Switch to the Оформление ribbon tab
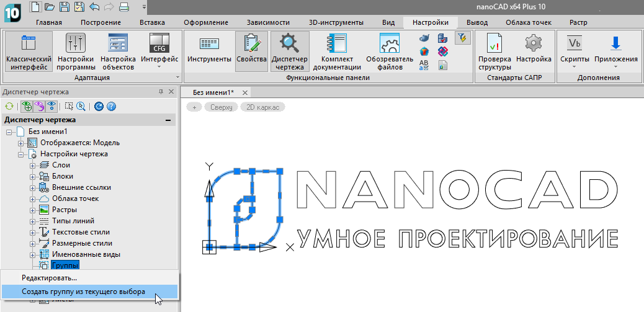644x312 pixels. coord(206,22)
